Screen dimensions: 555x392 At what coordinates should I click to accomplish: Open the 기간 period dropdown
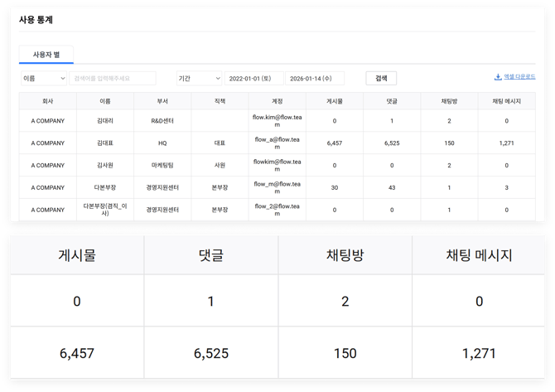[199, 79]
